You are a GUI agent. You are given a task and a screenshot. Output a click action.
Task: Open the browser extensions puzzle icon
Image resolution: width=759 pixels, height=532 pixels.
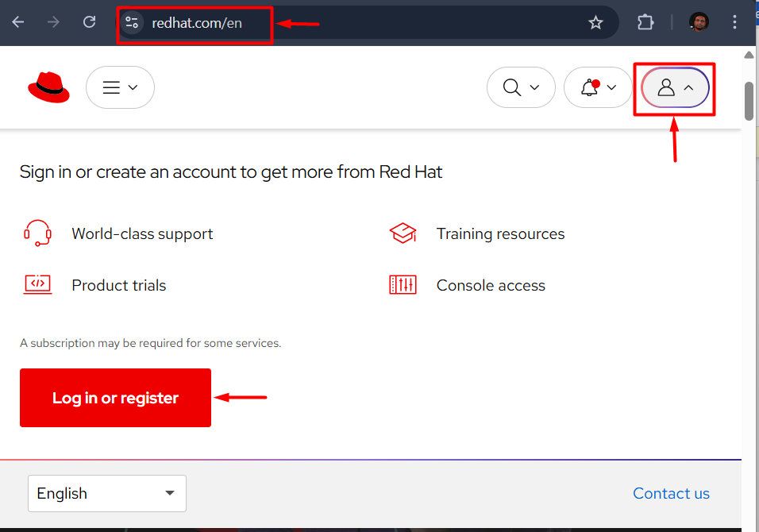click(x=645, y=22)
